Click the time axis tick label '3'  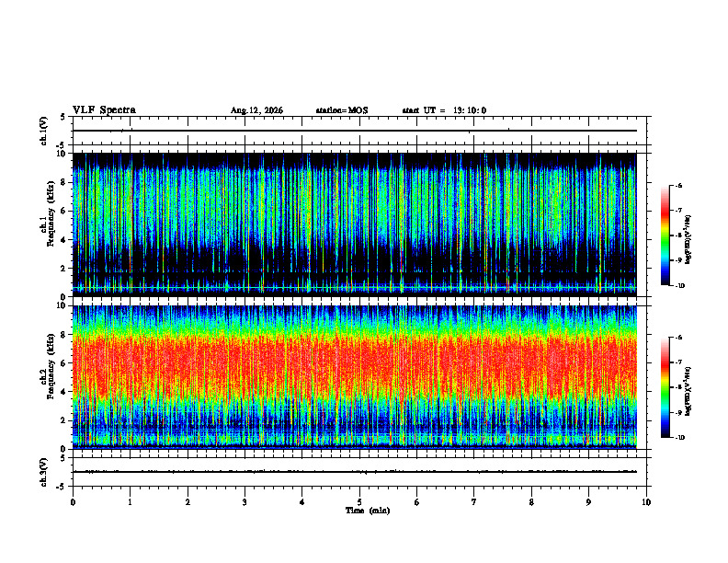(245, 502)
